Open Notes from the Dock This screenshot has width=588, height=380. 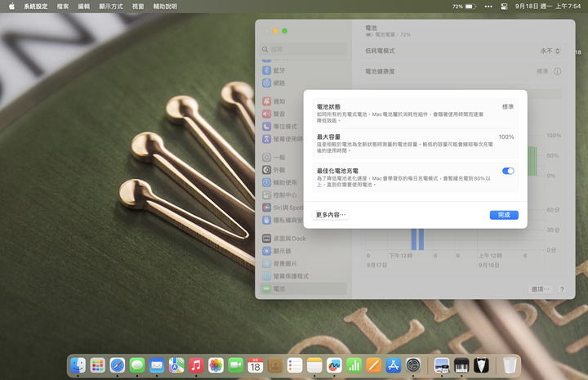(314, 365)
